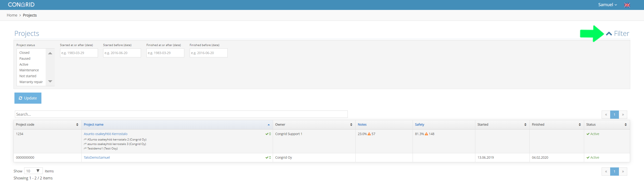Click Notes warning icon beside 23.0%

369,134
